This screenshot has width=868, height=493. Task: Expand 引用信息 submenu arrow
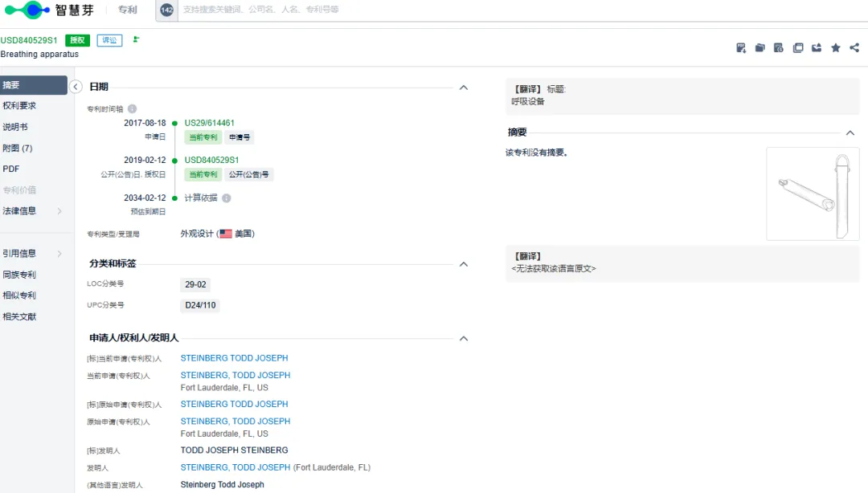59,254
